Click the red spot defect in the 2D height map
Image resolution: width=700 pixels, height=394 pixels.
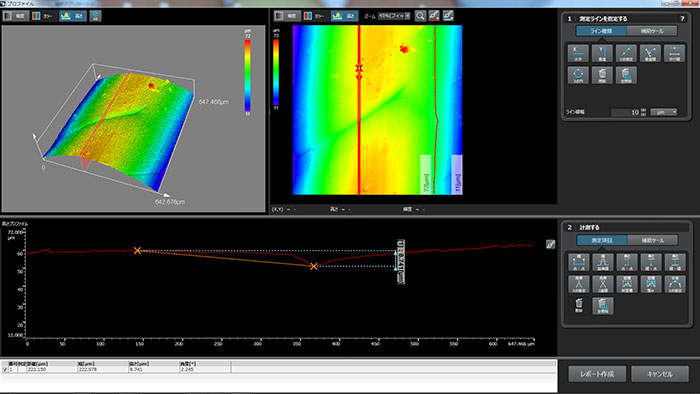[x=404, y=49]
